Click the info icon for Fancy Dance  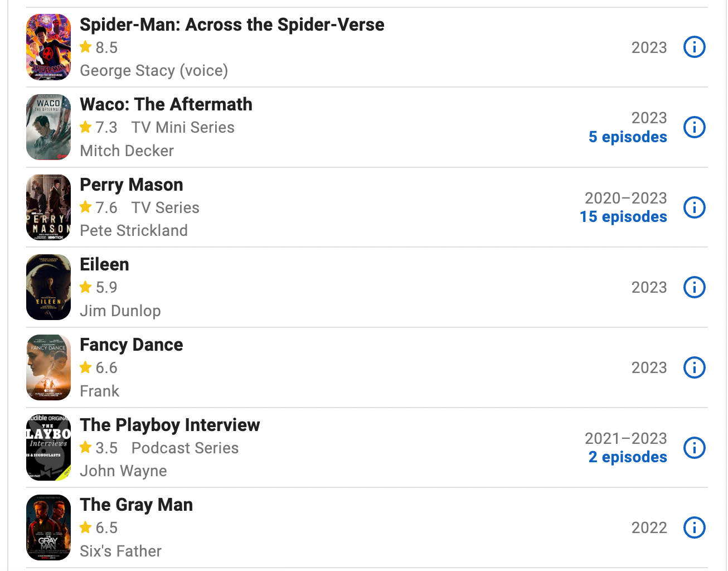(x=694, y=368)
